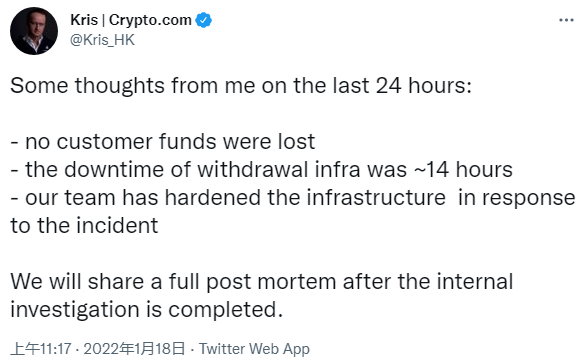Click the words 'post mortem'
Viewport: 588px width, 364px height.
(271, 283)
